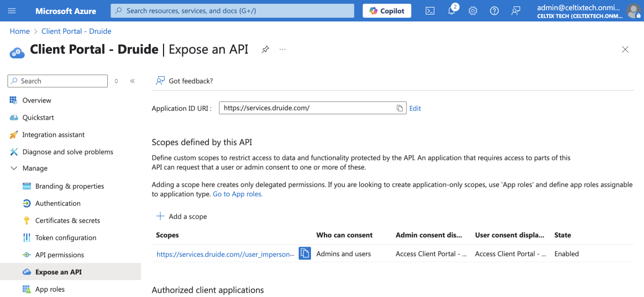Click the top search resources field
The image size is (644, 297).
(x=232, y=11)
